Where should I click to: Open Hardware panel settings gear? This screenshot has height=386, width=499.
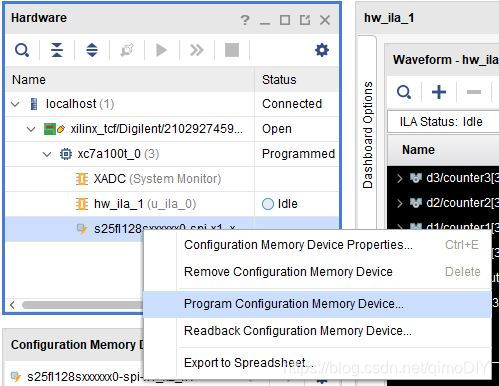pyautogui.click(x=322, y=50)
